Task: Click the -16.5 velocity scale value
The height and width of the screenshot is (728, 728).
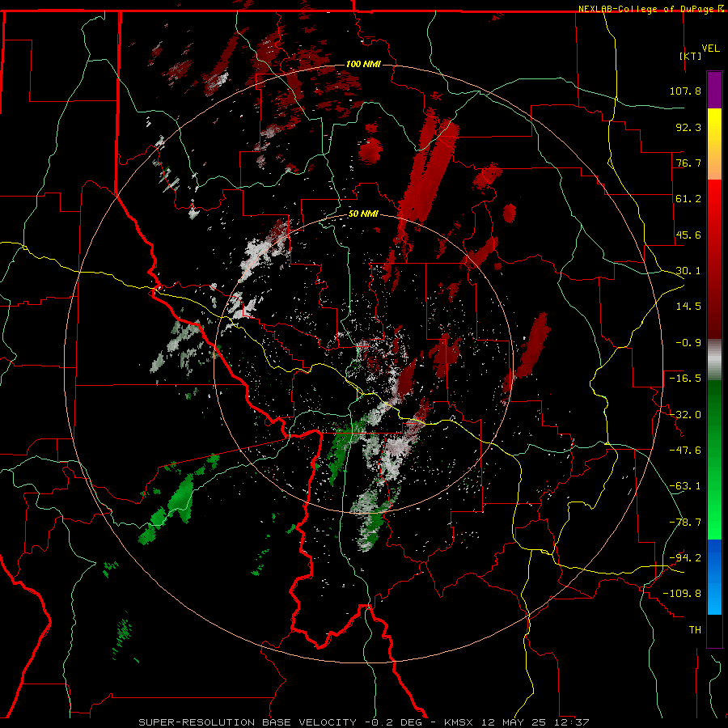Action: click(685, 379)
